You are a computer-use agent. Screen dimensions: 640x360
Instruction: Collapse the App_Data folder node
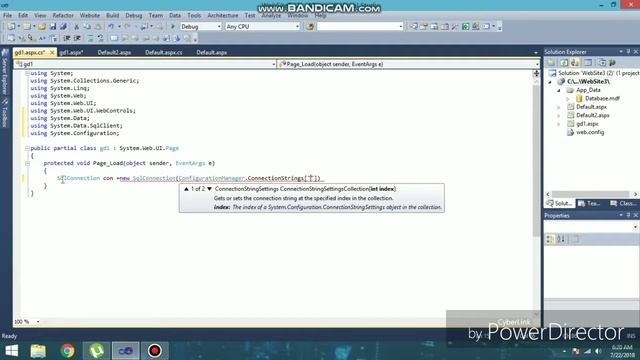(x=559, y=90)
